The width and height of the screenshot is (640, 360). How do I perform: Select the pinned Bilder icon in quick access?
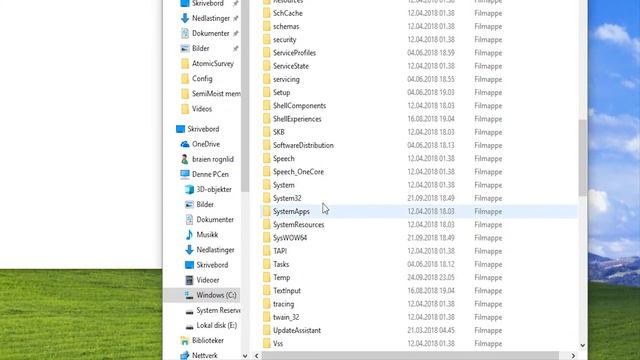click(x=185, y=49)
